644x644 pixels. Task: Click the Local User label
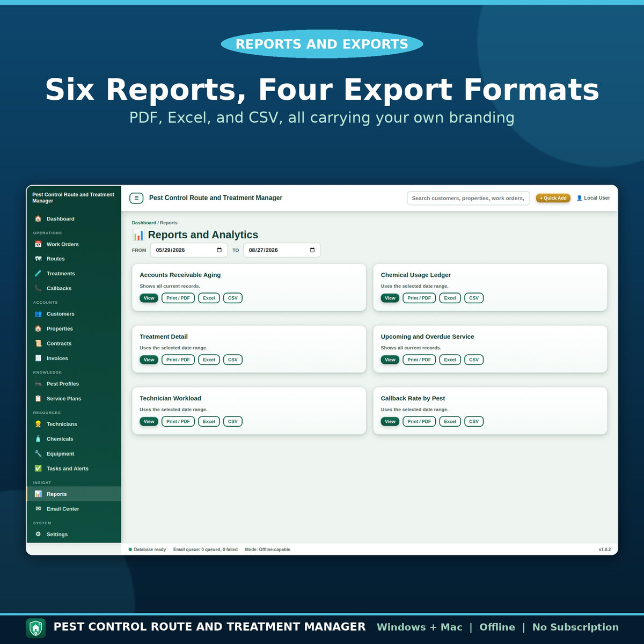click(x=597, y=198)
